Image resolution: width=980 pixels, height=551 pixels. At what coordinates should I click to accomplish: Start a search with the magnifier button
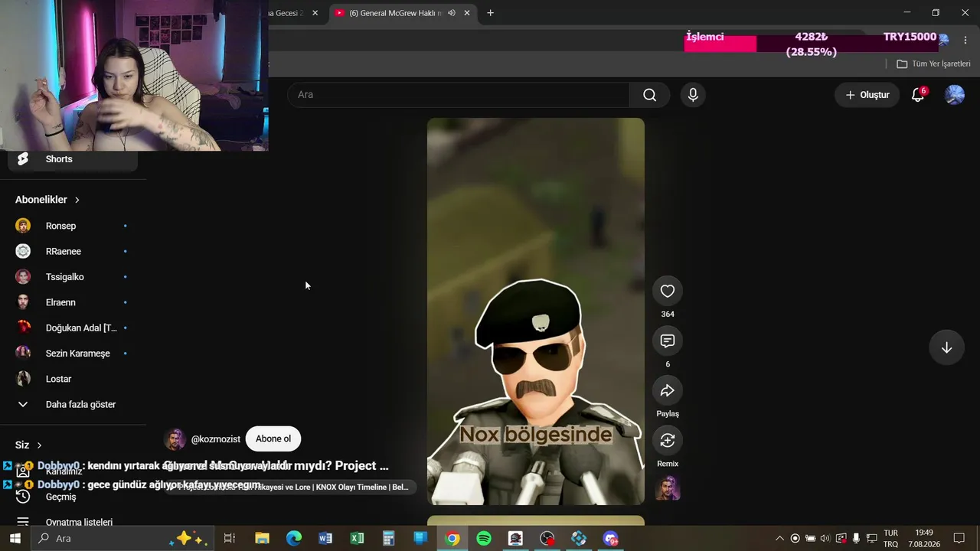(649, 95)
